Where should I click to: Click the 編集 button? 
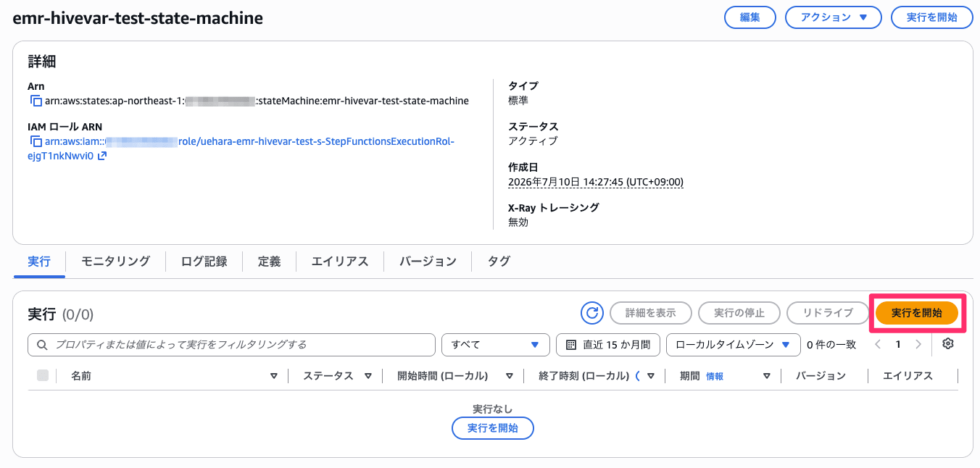coord(750,18)
